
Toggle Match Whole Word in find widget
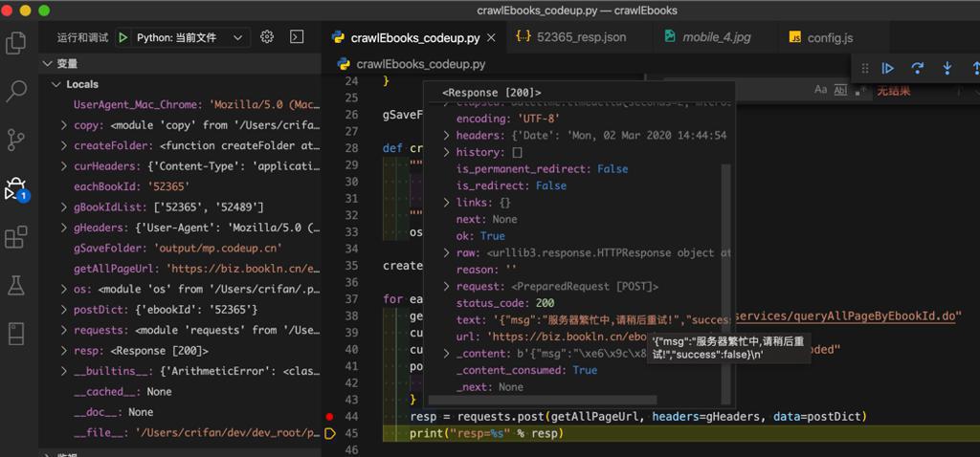(840, 90)
